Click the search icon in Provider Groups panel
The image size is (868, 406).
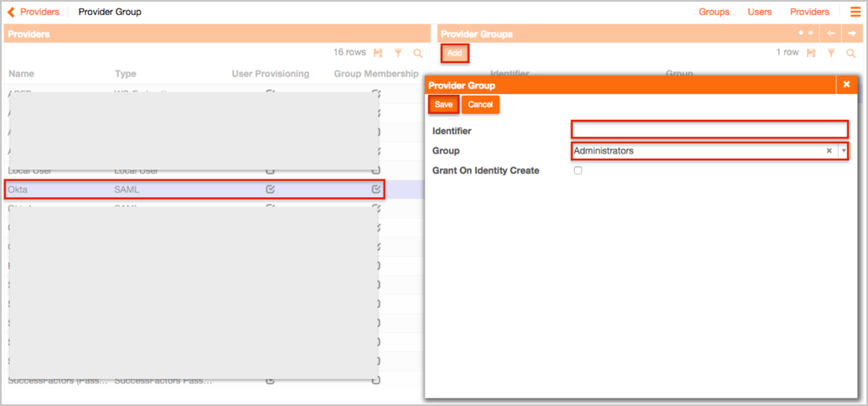tap(850, 53)
